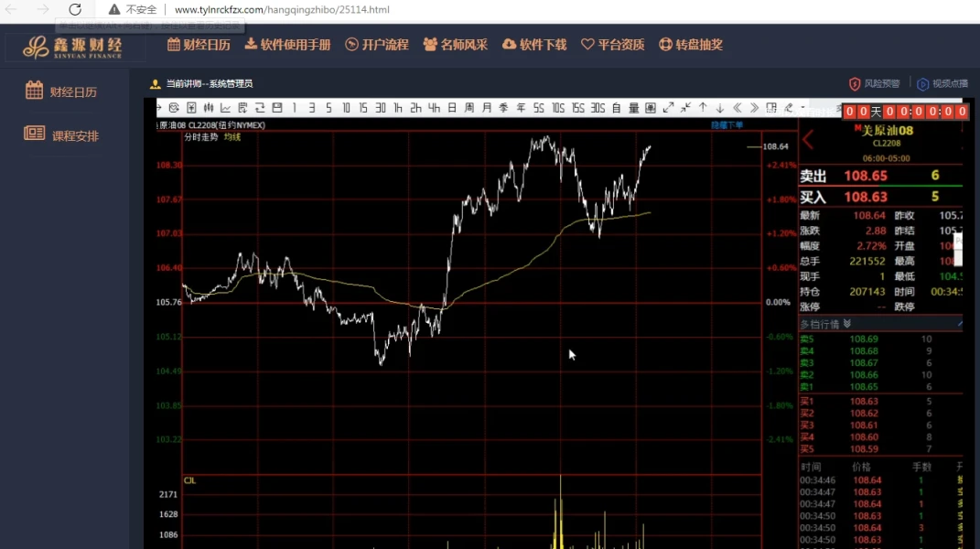Open the 风险预警 risk warning shield icon

(855, 84)
